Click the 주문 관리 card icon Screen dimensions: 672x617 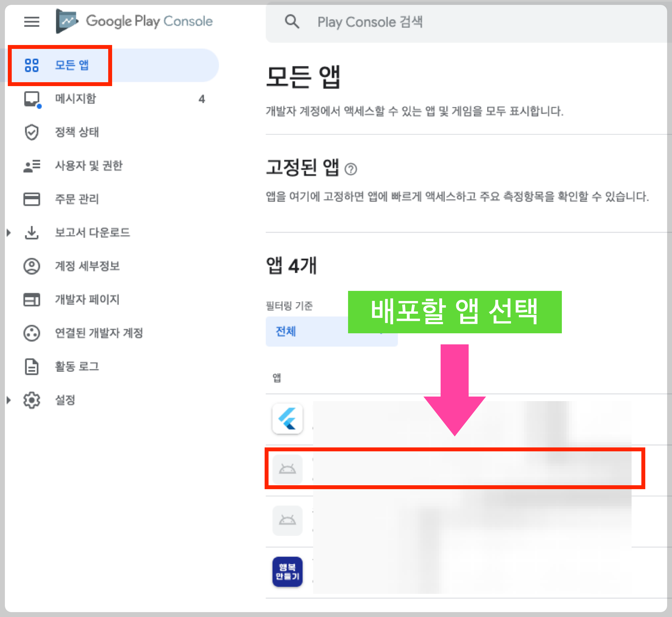[x=32, y=199]
